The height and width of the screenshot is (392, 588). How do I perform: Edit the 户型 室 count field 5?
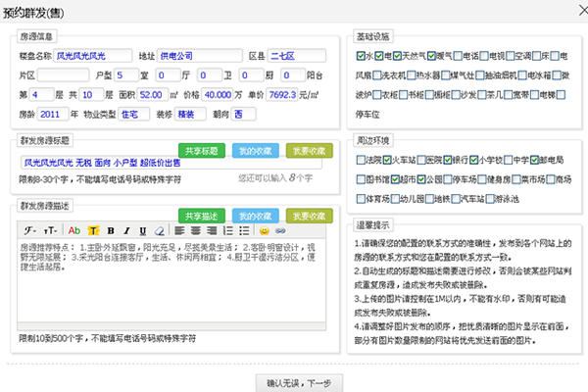pyautogui.click(x=126, y=75)
